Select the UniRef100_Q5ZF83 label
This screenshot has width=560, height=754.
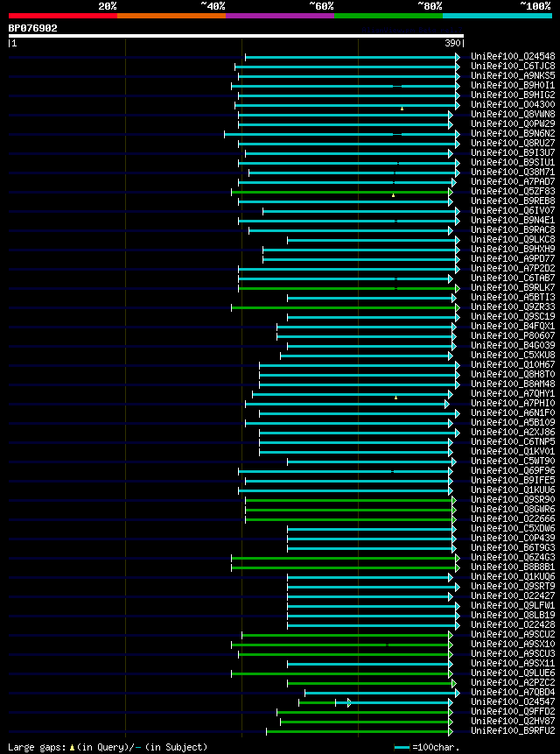pyautogui.click(x=513, y=191)
